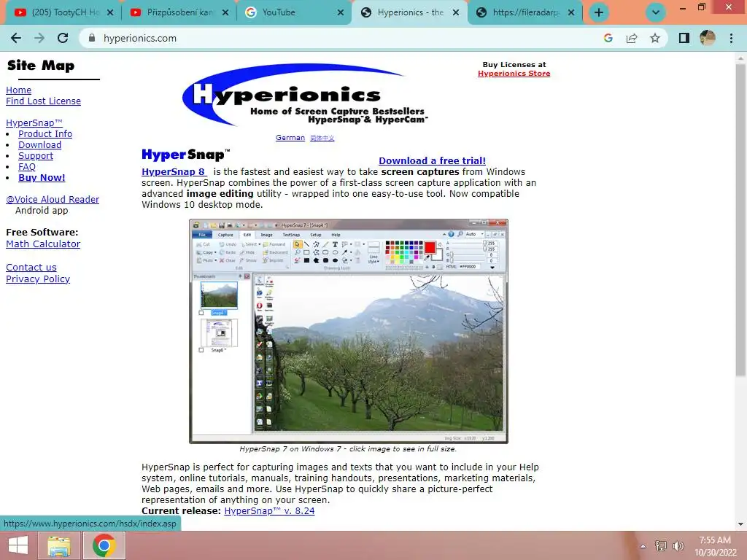Open the Math Calculator link
This screenshot has width=747, height=560.
pos(43,244)
